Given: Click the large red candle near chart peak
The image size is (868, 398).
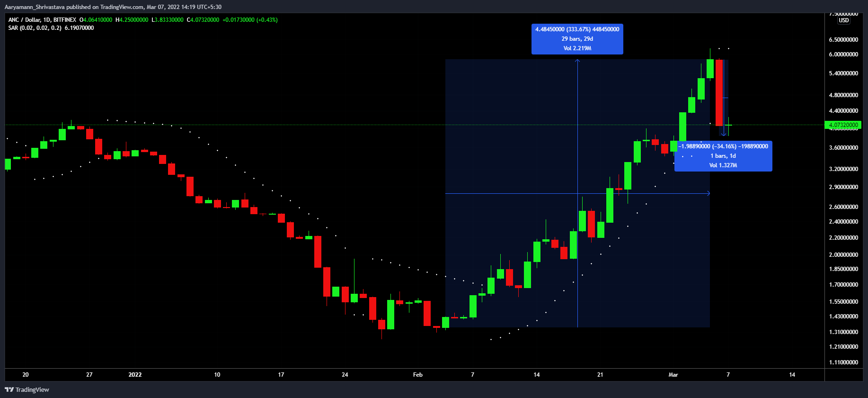Looking at the screenshot, I should pyautogui.click(x=719, y=92).
